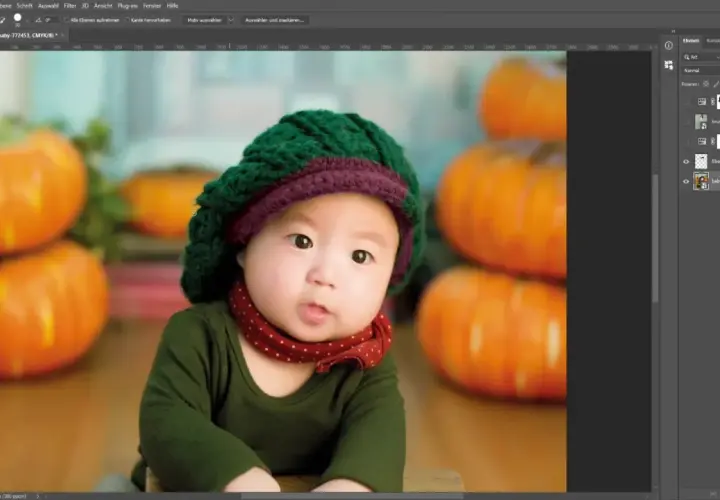Lock image pixels brush icon beside Fixieren
The width and height of the screenshot is (720, 500).
(x=716, y=84)
